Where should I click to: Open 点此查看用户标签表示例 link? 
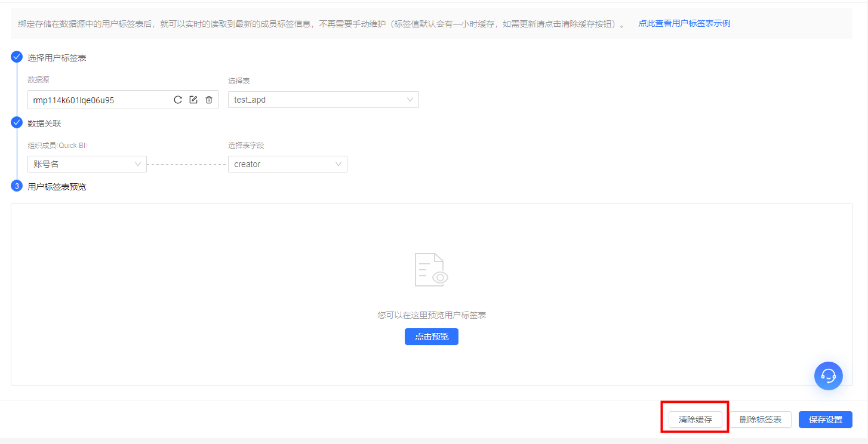(684, 24)
